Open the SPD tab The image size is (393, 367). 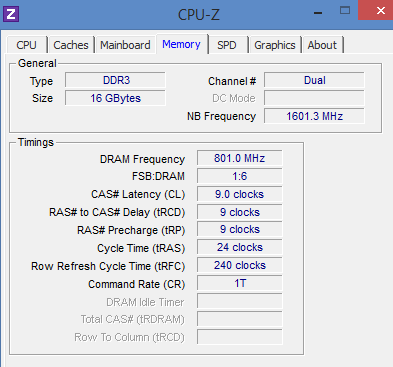point(227,45)
